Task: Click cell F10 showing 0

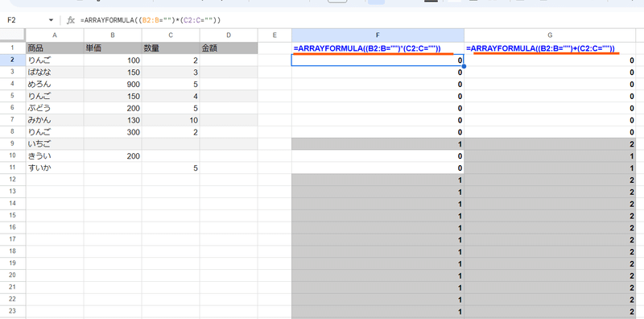Action: [x=378, y=155]
